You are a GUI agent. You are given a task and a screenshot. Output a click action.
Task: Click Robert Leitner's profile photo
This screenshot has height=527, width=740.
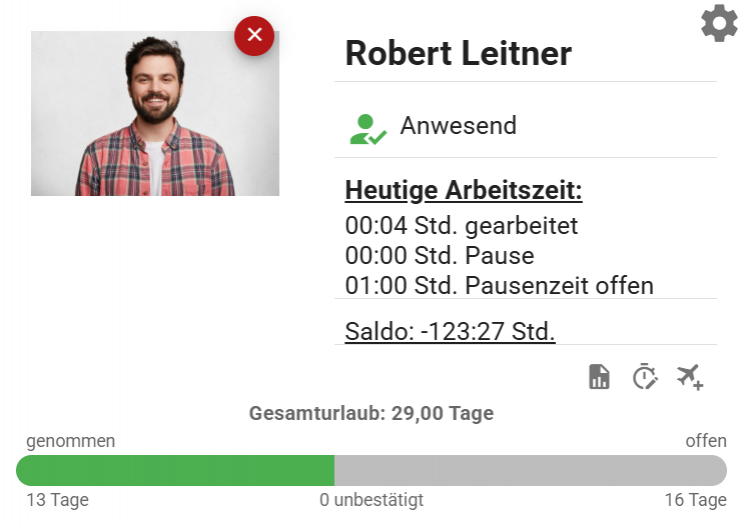coord(155,114)
